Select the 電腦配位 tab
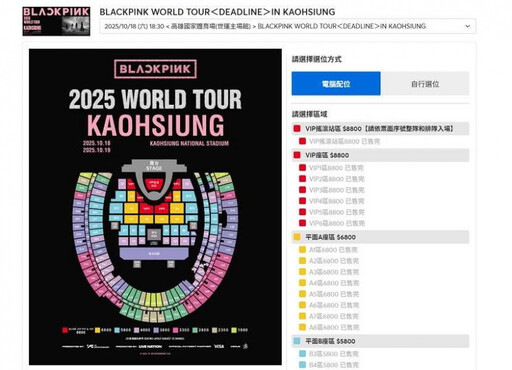The height and width of the screenshot is (370, 512). point(336,83)
